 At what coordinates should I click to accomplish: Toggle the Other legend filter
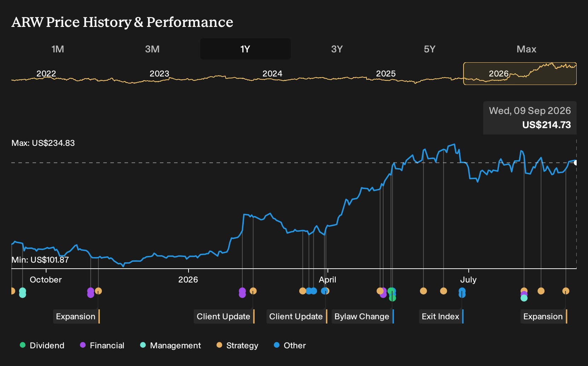point(290,345)
